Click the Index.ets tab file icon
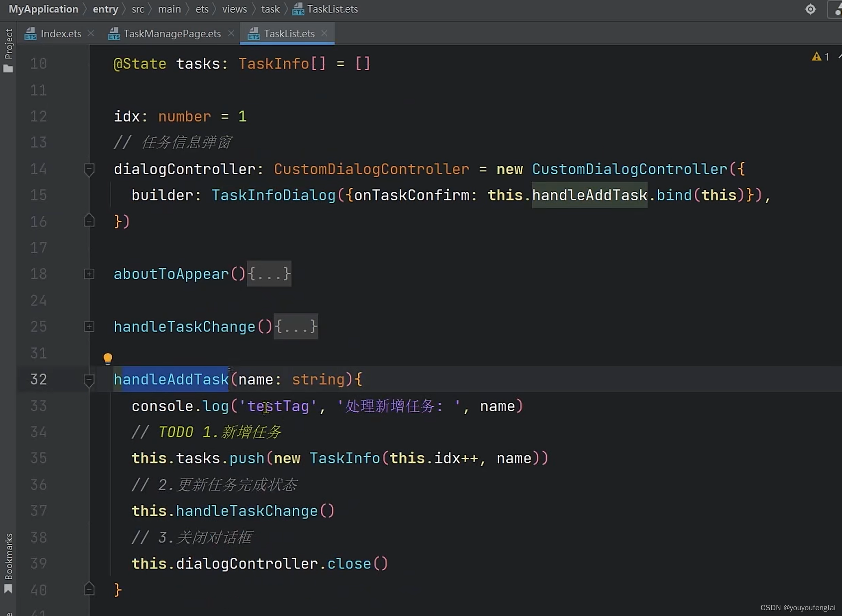The height and width of the screenshot is (616, 842). click(30, 34)
